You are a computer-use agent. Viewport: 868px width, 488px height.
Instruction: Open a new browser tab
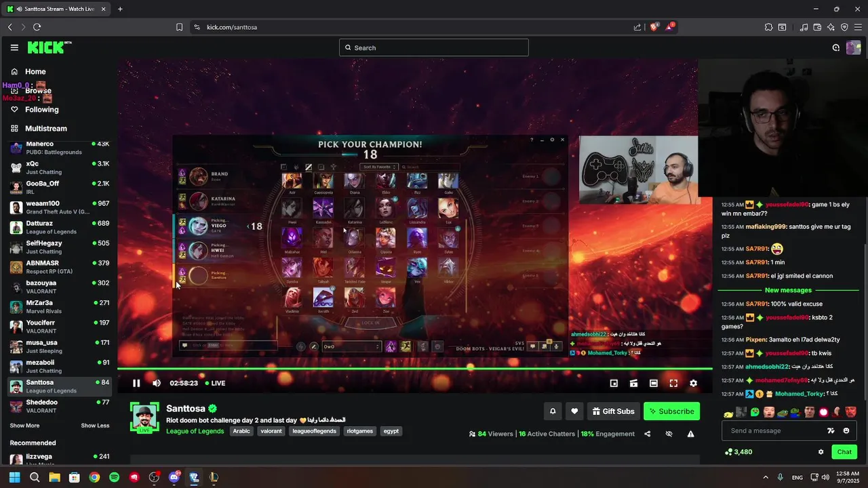[120, 9]
